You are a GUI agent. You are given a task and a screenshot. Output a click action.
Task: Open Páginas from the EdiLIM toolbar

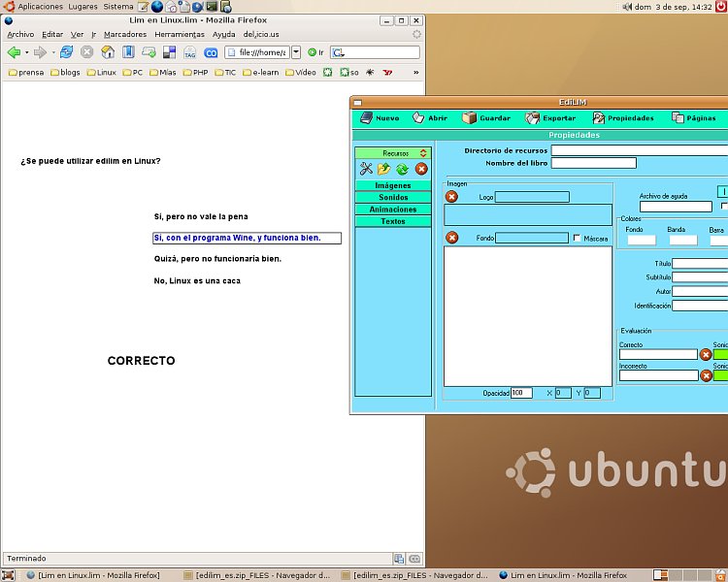tap(694, 118)
